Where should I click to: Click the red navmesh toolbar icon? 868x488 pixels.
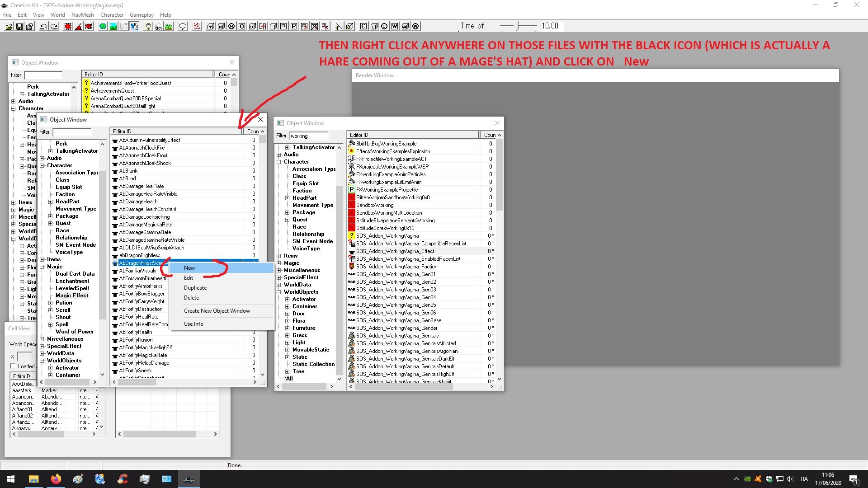[197, 26]
